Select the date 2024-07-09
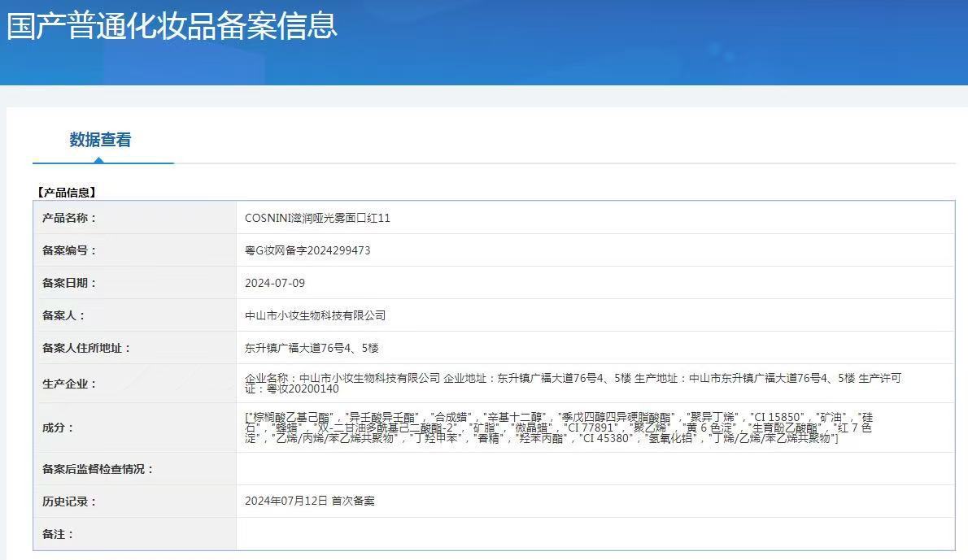This screenshot has width=968, height=560. 275,283
